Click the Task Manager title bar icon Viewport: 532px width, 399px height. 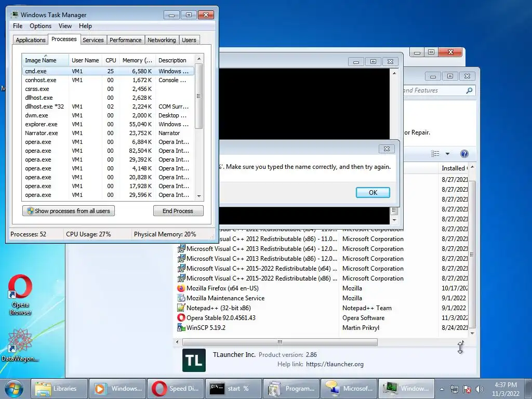(x=15, y=15)
